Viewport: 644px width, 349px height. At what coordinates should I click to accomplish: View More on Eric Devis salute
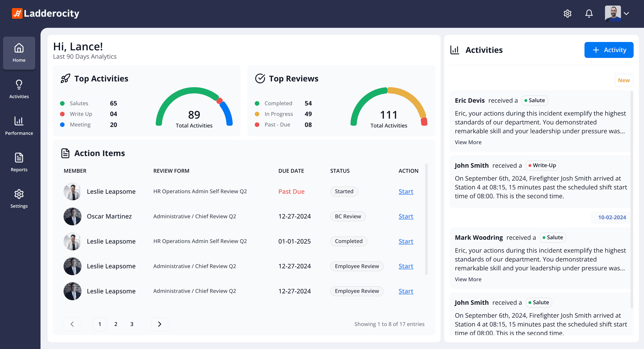pyautogui.click(x=468, y=142)
